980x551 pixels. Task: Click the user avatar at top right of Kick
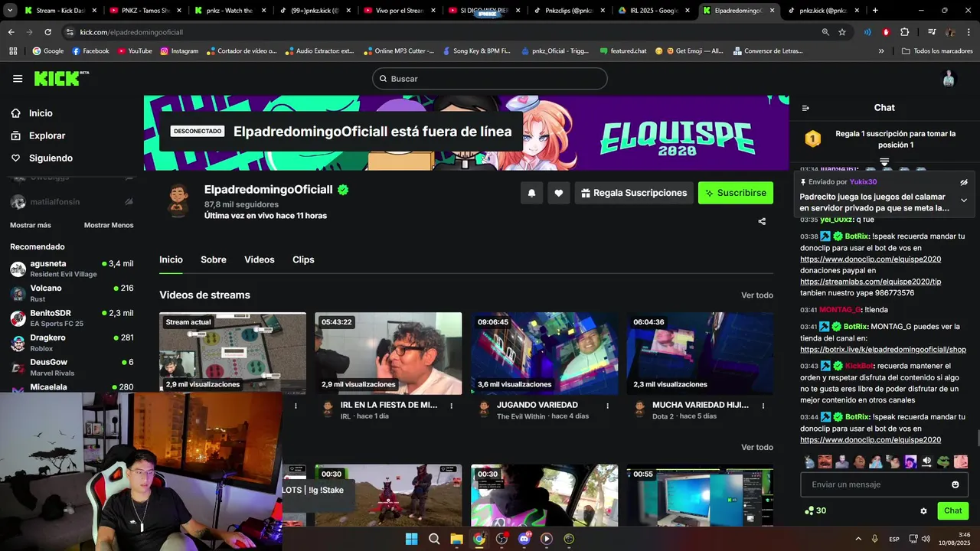click(x=949, y=79)
